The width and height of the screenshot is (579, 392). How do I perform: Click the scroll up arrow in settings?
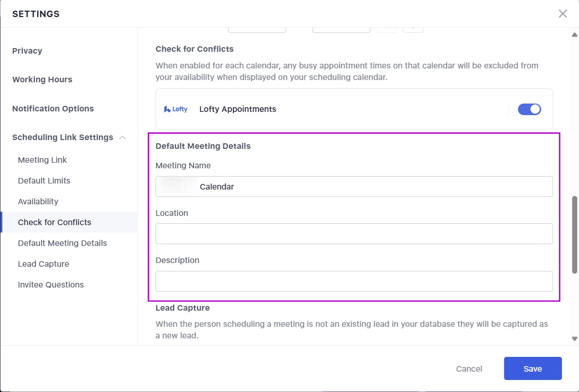click(x=574, y=35)
